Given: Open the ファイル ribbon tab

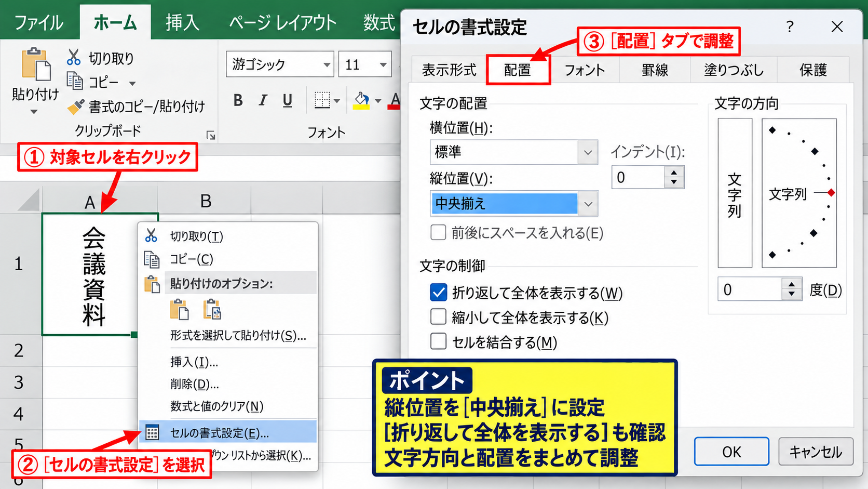Looking at the screenshot, I should (x=39, y=22).
